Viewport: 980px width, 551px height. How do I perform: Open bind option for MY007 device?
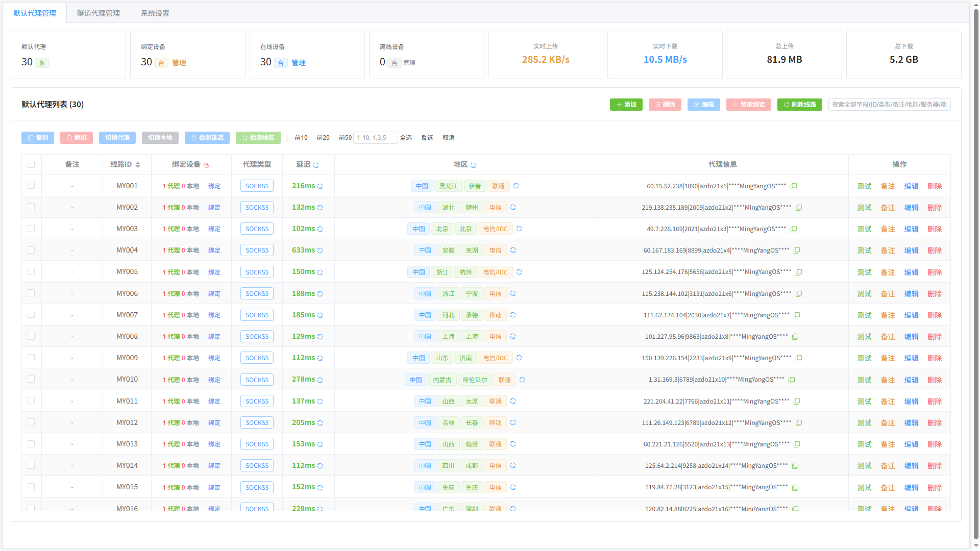click(x=214, y=315)
